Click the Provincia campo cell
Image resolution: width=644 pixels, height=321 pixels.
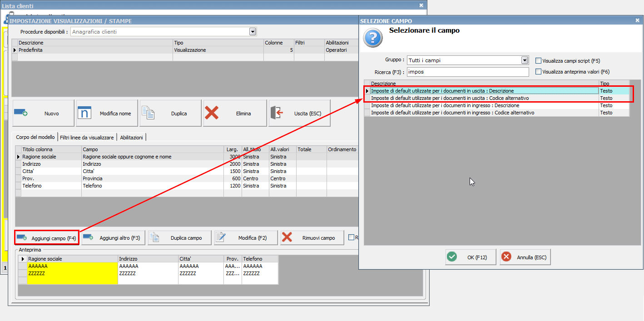click(152, 178)
